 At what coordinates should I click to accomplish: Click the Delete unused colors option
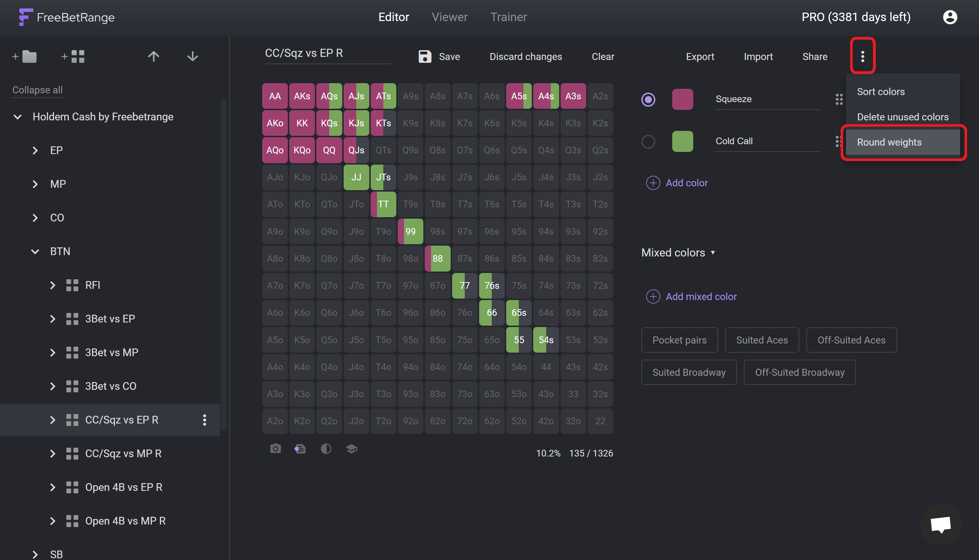[x=903, y=116]
